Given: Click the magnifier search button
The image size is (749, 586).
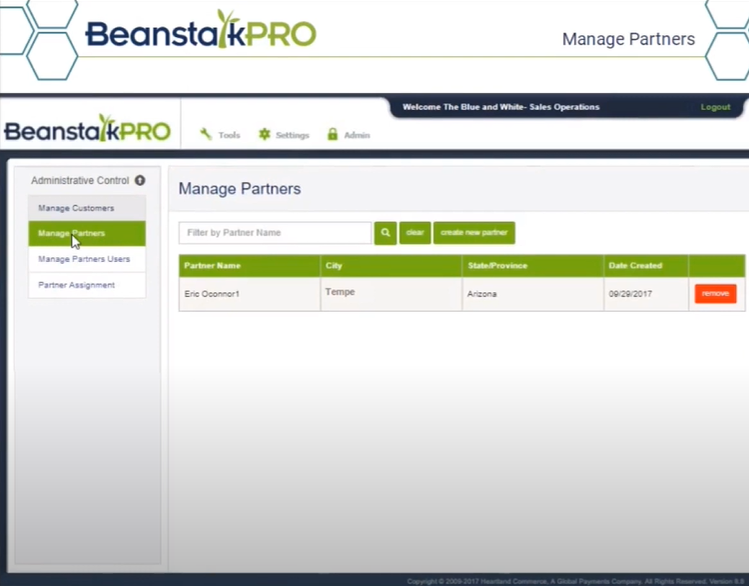Looking at the screenshot, I should click(385, 233).
